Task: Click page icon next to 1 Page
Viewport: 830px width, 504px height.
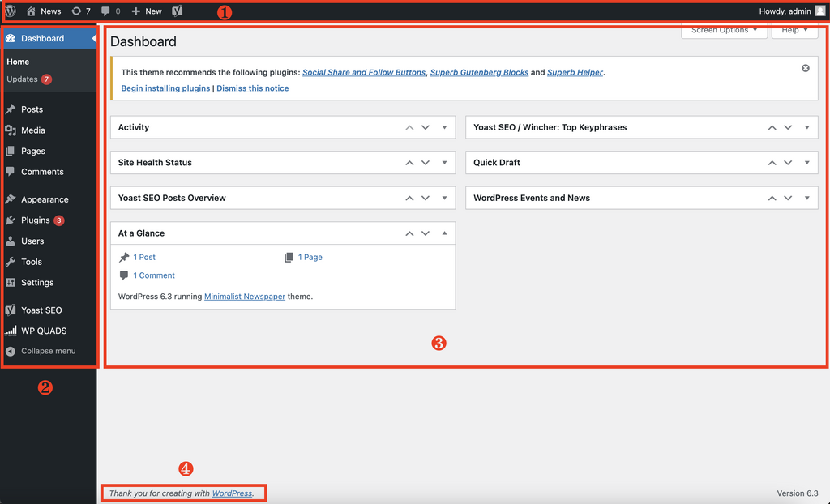Action: click(x=289, y=258)
